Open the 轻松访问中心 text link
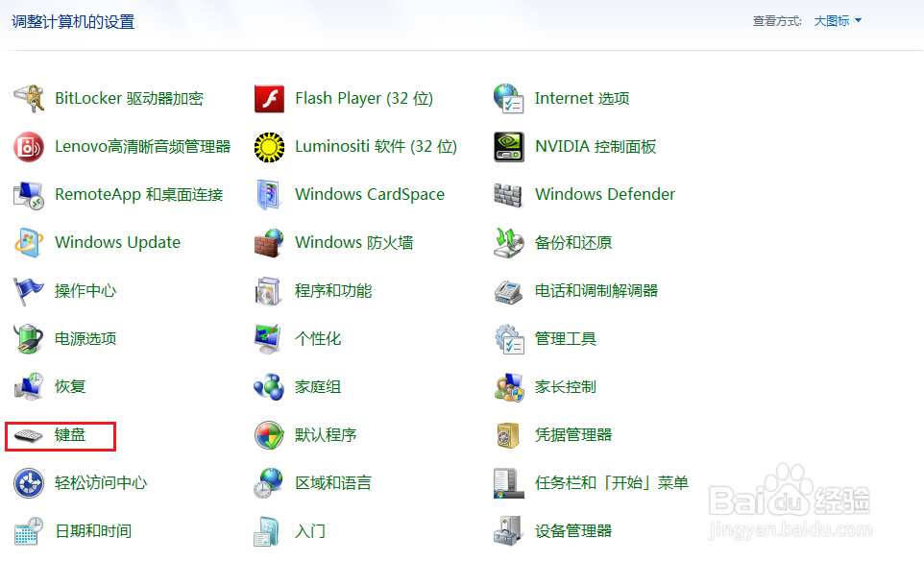Screen dimensions: 924x562 coord(101,483)
